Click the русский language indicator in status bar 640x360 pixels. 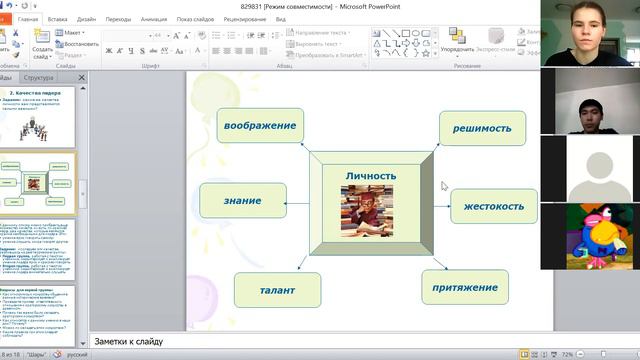click(77, 355)
